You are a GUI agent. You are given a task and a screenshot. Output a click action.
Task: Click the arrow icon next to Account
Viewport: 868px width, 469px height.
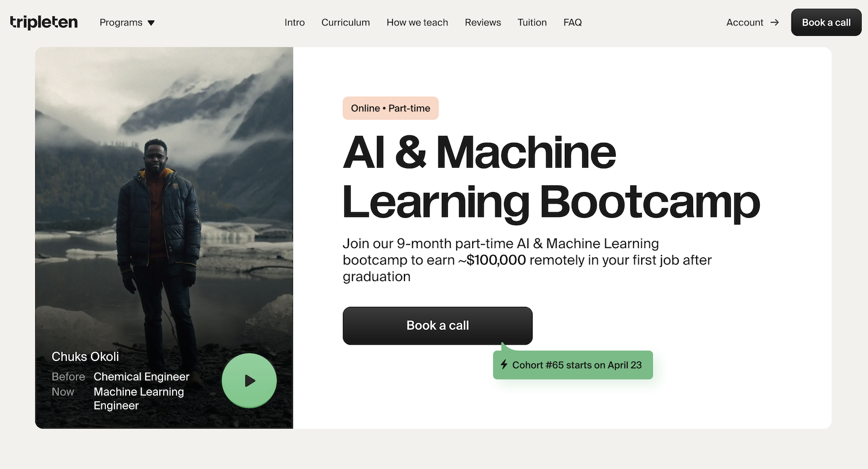point(774,23)
